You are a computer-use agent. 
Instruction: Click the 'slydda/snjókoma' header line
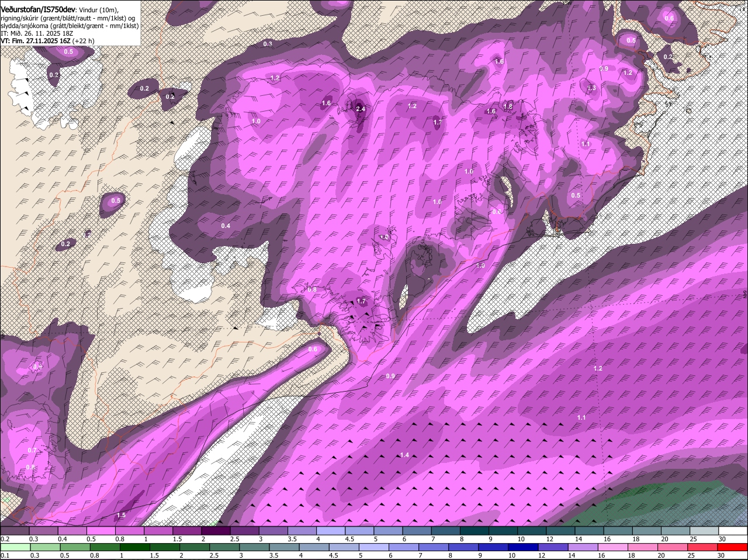tap(70, 26)
